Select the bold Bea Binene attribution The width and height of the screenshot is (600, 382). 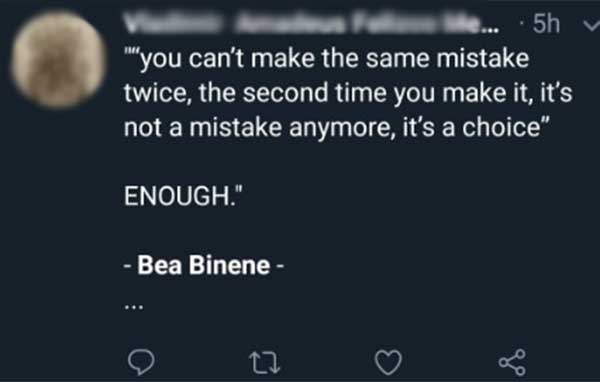(x=204, y=265)
